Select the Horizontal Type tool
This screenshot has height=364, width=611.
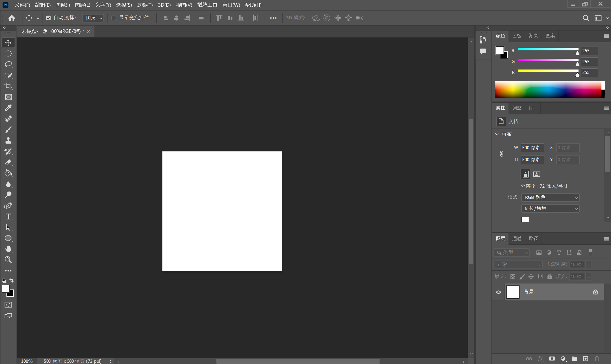(8, 217)
